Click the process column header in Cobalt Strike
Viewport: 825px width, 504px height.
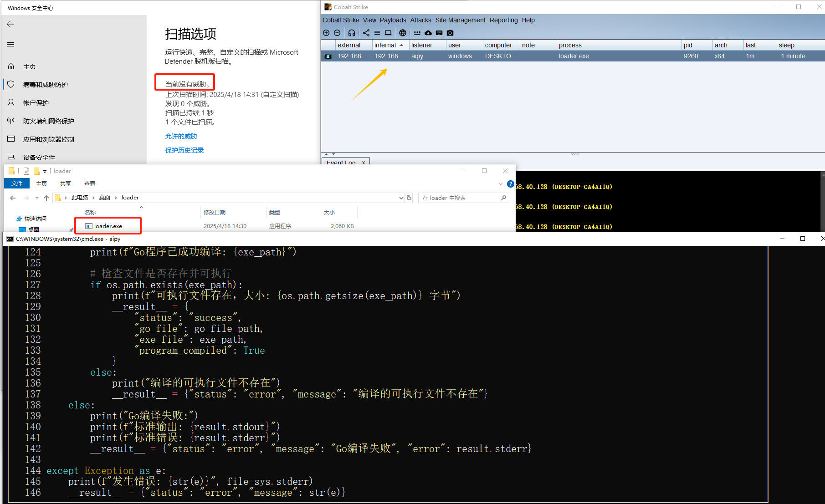coord(619,45)
